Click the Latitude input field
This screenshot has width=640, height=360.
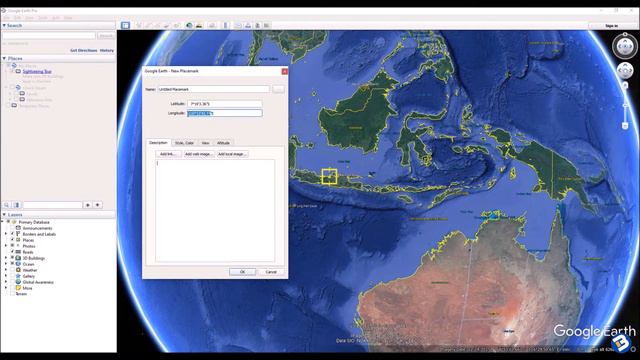tap(224, 104)
